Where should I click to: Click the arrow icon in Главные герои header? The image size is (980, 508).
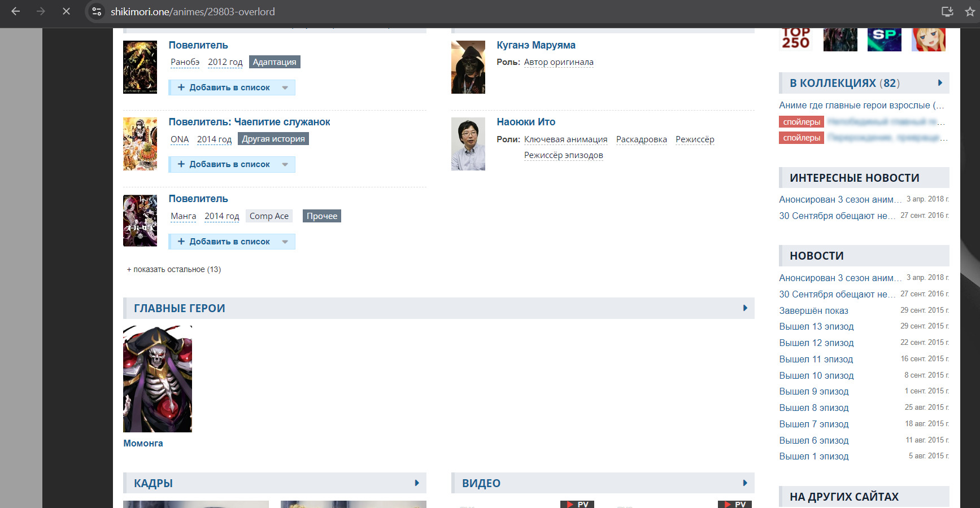pyautogui.click(x=745, y=308)
